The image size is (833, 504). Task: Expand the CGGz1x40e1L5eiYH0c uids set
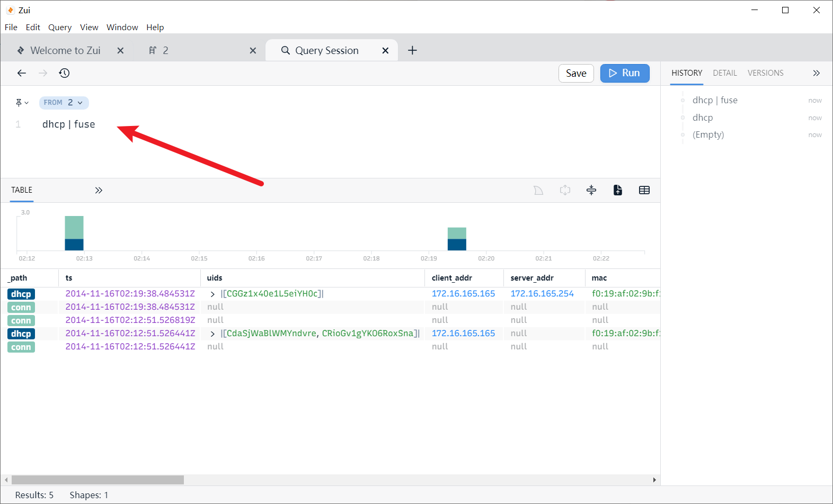pos(212,294)
